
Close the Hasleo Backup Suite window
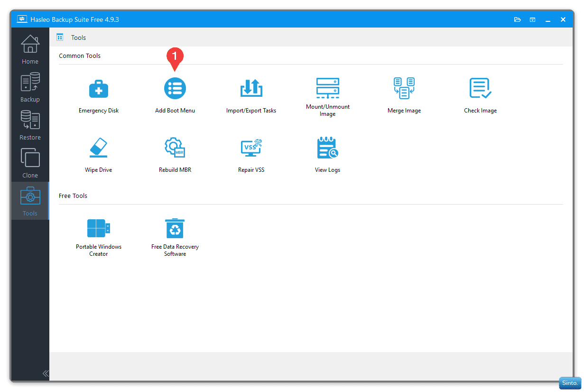pyautogui.click(x=563, y=19)
